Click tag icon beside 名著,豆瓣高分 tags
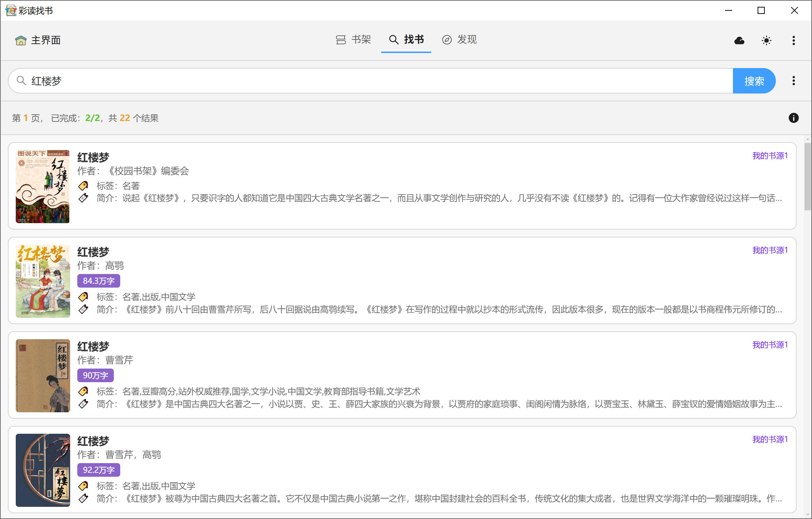812x519 pixels. click(x=83, y=391)
